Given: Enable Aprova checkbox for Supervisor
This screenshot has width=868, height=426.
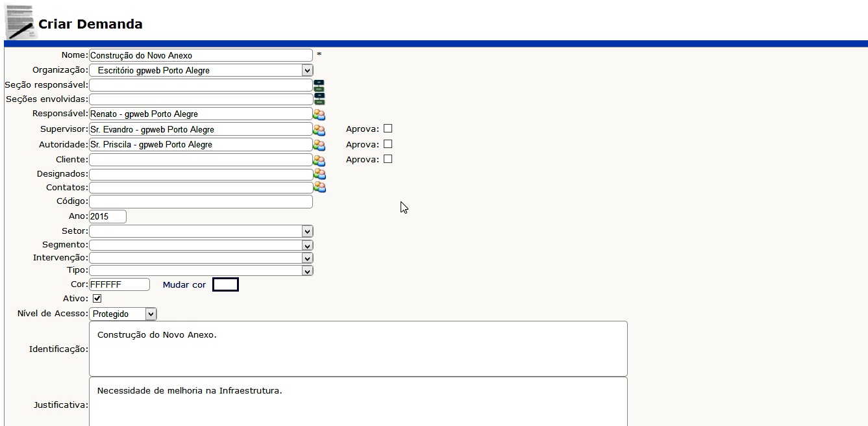Looking at the screenshot, I should click(x=388, y=129).
